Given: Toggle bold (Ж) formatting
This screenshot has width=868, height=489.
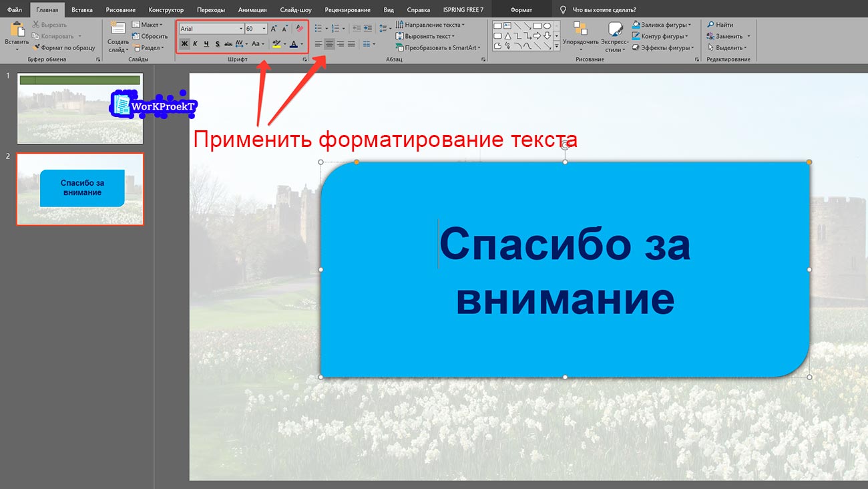Looking at the screenshot, I should pyautogui.click(x=184, y=44).
